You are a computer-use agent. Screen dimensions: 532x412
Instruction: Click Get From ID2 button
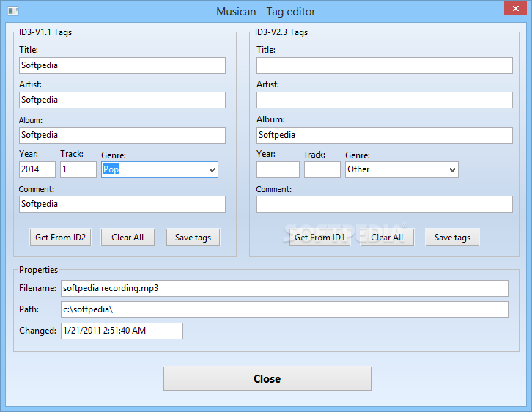click(60, 238)
